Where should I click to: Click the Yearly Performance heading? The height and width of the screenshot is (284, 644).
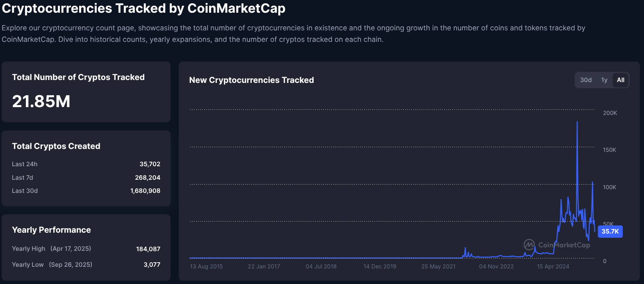click(x=51, y=230)
